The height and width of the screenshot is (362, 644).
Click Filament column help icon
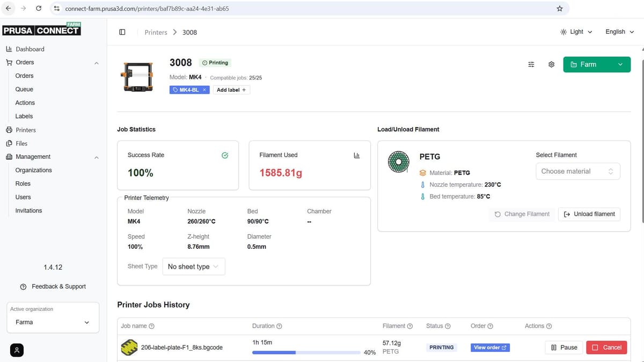click(410, 326)
